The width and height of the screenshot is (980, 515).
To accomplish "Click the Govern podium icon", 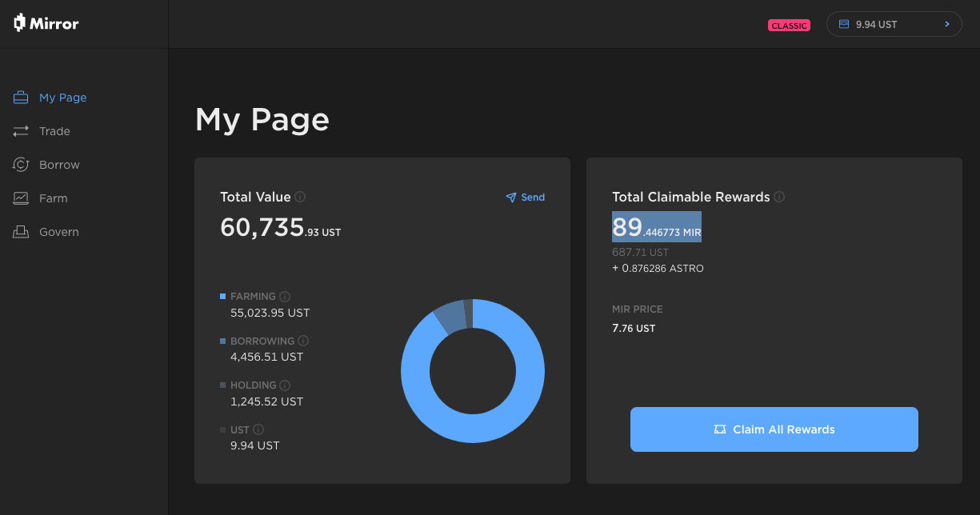I will 21,232.
